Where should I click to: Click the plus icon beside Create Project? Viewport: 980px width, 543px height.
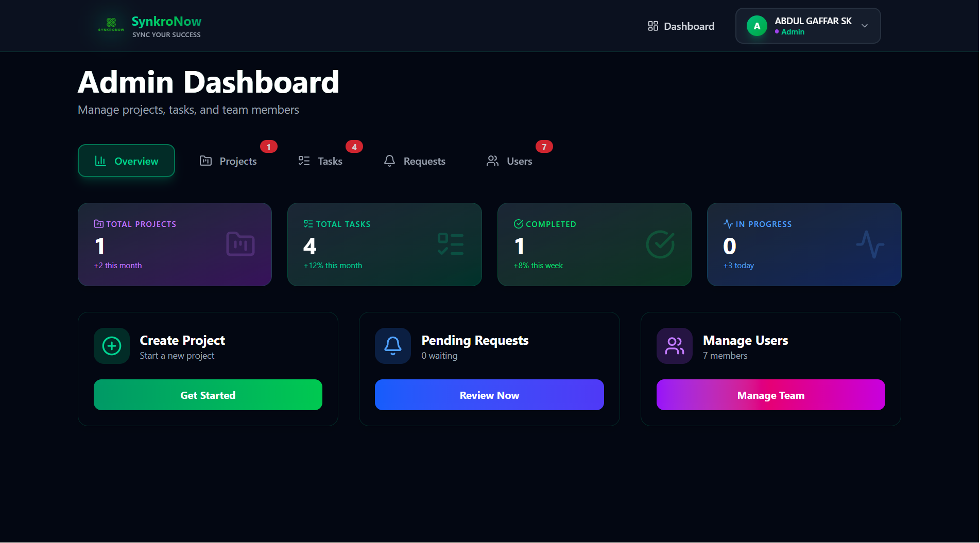point(112,346)
